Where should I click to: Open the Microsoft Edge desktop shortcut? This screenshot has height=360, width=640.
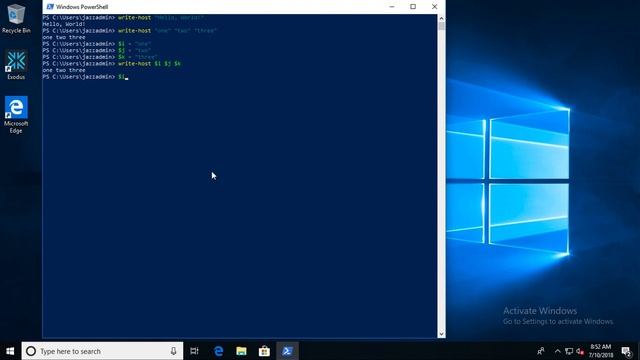(x=16, y=115)
